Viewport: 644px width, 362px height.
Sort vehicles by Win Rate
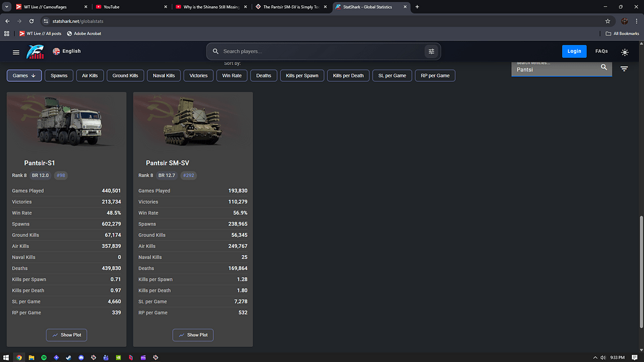(232, 75)
